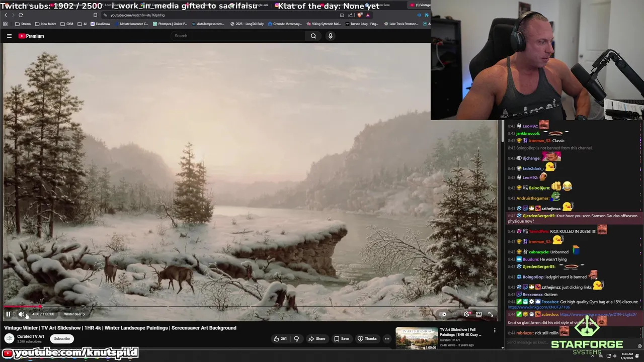Image resolution: width=644 pixels, height=362 pixels.
Task: Open options for the suggested Fall video
Action: (495, 330)
